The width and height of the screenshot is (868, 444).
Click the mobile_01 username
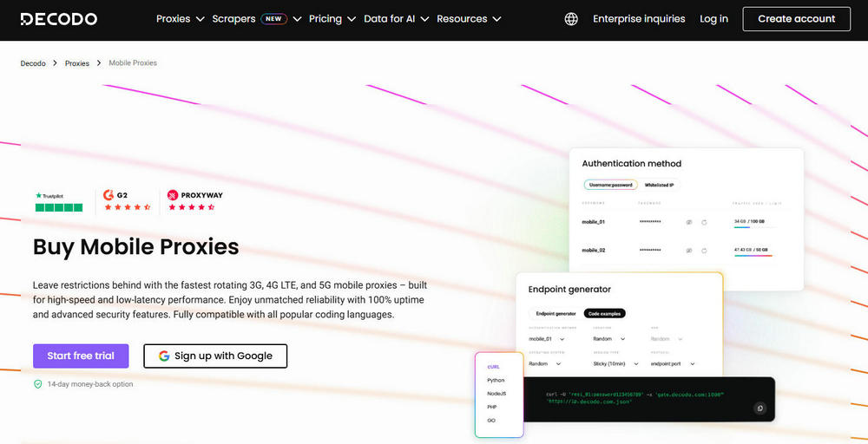coord(593,222)
